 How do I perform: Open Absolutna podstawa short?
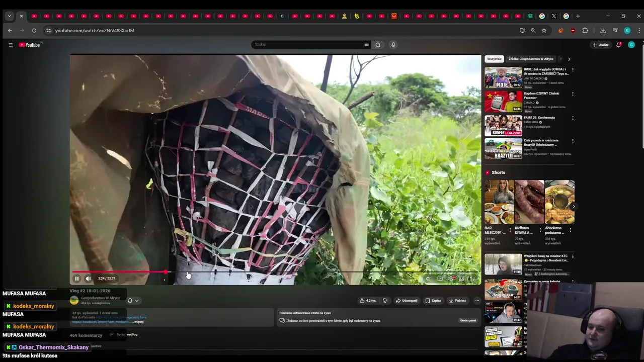[559, 202]
